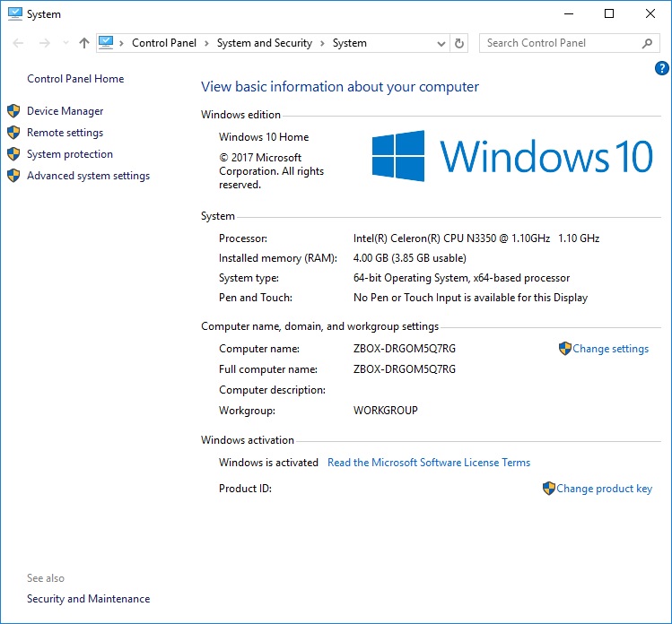Select installed memory value 4.00 GB
Screen dimensions: 672x624
coord(410,258)
